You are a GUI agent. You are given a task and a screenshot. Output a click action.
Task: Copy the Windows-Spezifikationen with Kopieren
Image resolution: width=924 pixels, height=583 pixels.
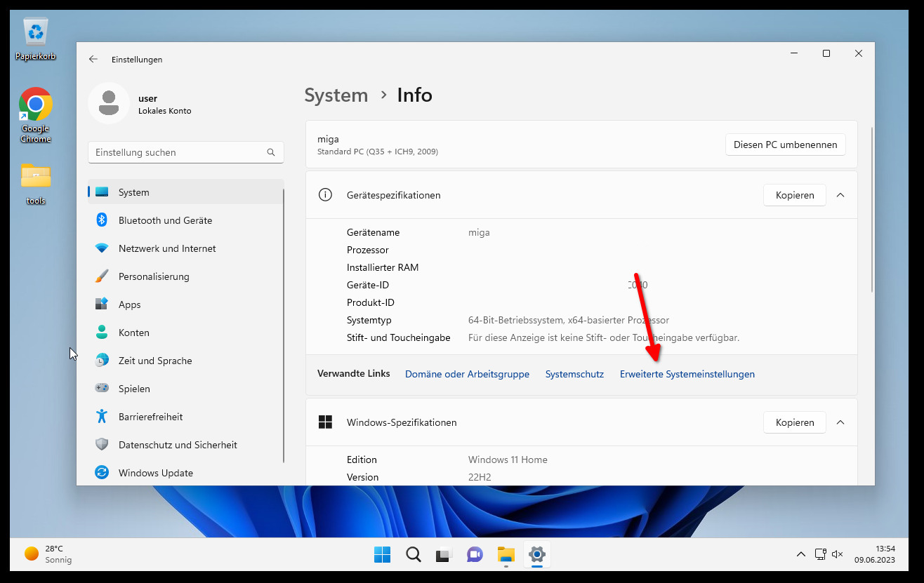point(795,422)
